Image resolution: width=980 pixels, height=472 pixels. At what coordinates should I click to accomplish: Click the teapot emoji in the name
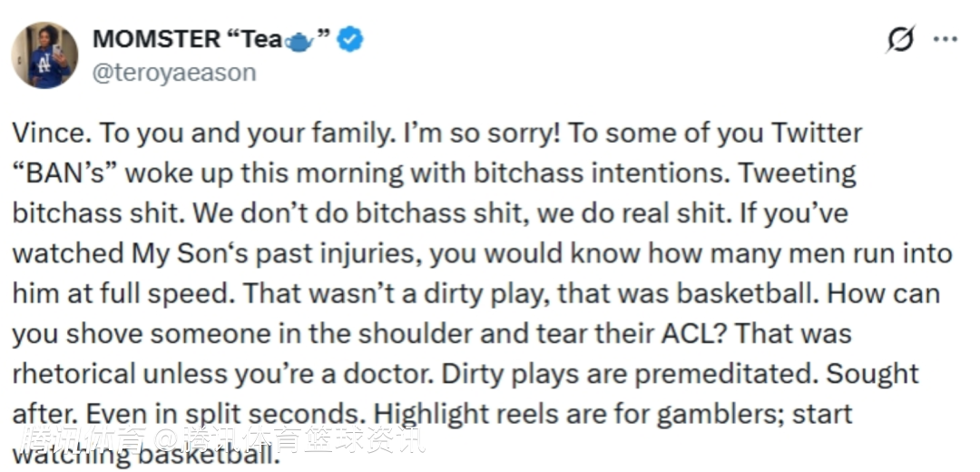[x=298, y=41]
